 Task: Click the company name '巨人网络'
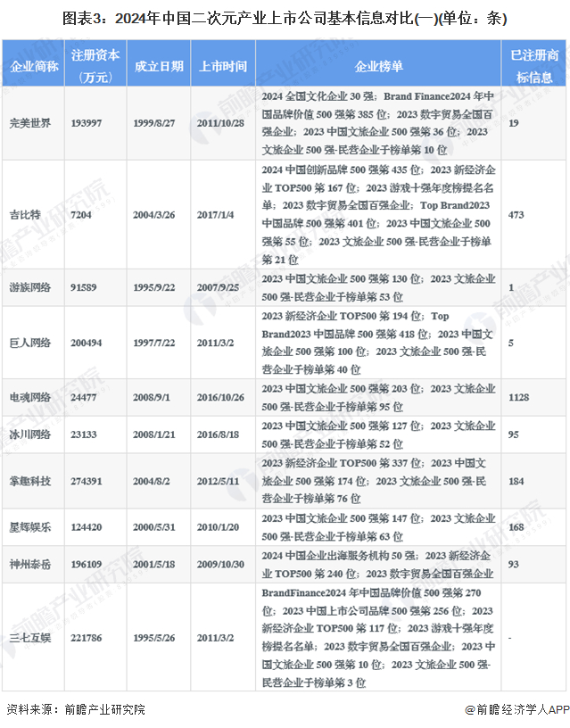click(x=30, y=343)
